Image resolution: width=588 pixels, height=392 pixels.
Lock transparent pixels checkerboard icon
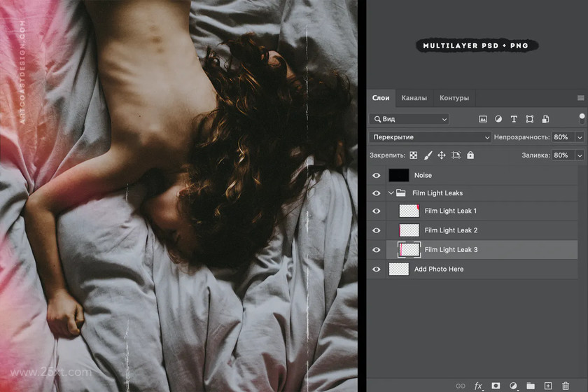pos(413,155)
